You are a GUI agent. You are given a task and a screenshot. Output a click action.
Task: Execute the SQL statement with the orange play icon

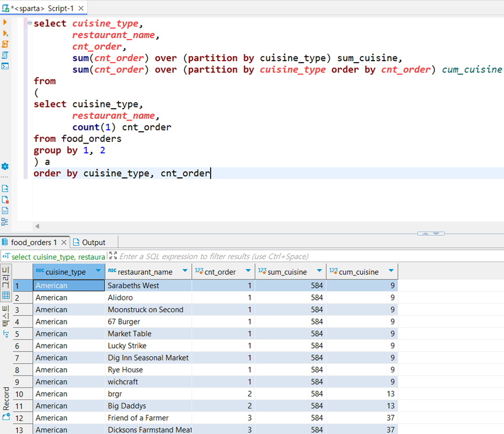tap(5, 22)
